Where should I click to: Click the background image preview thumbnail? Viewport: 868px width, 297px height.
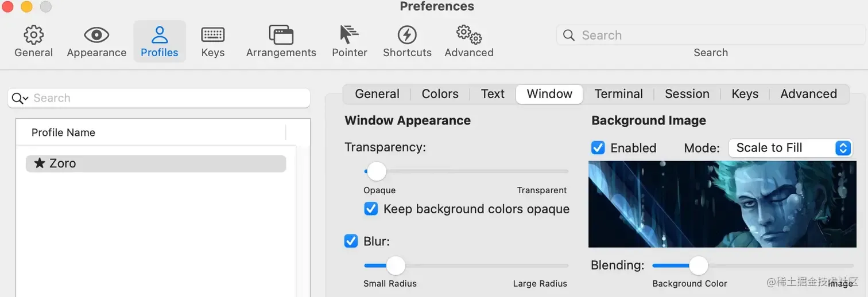(x=722, y=204)
